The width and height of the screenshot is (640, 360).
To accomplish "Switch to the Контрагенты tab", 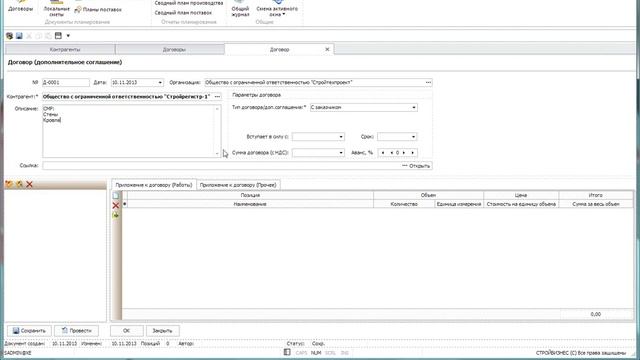I will tap(60, 49).
